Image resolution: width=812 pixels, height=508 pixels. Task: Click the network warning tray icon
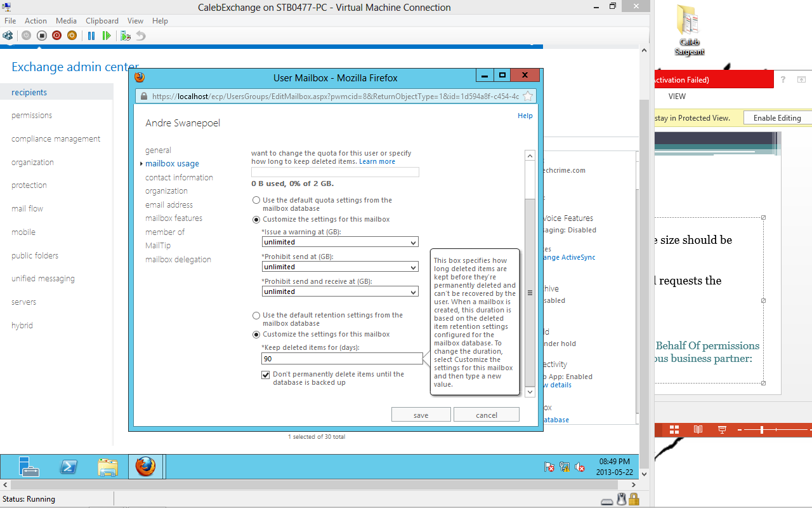[x=564, y=467]
